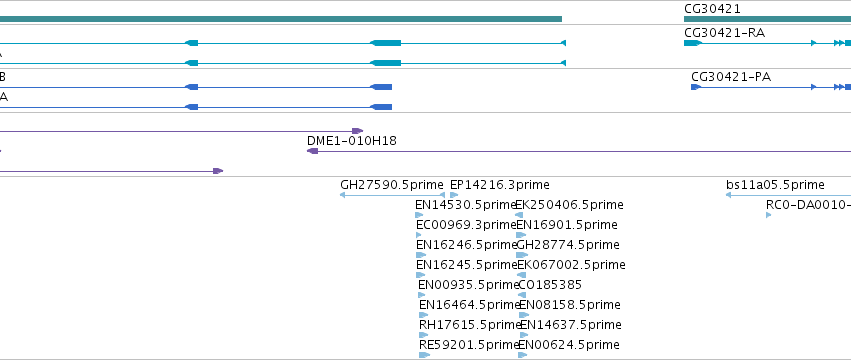Click the RC0-DA0010 EST marker
Image resolution: width=851 pixels, height=360 pixels.
(769, 215)
